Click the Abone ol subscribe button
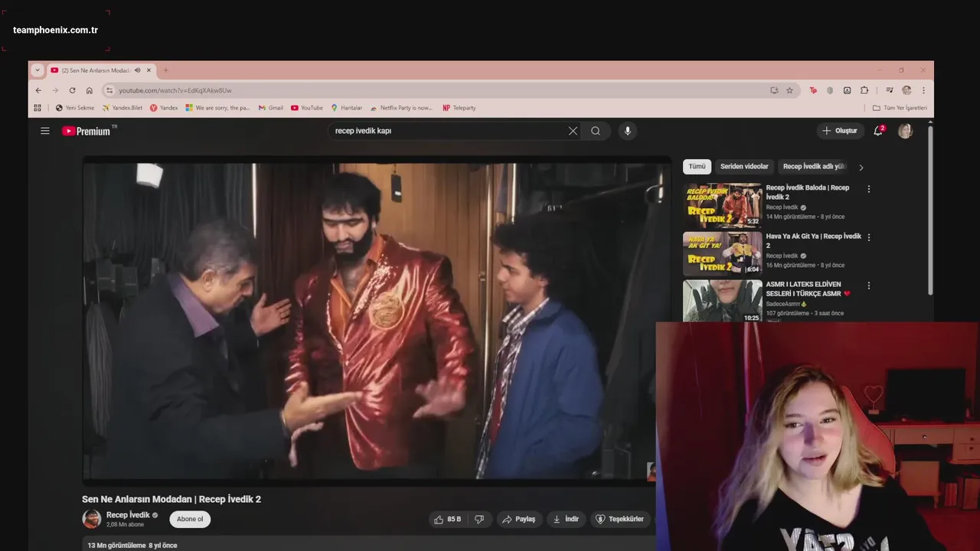This screenshot has width=980, height=551. point(190,520)
